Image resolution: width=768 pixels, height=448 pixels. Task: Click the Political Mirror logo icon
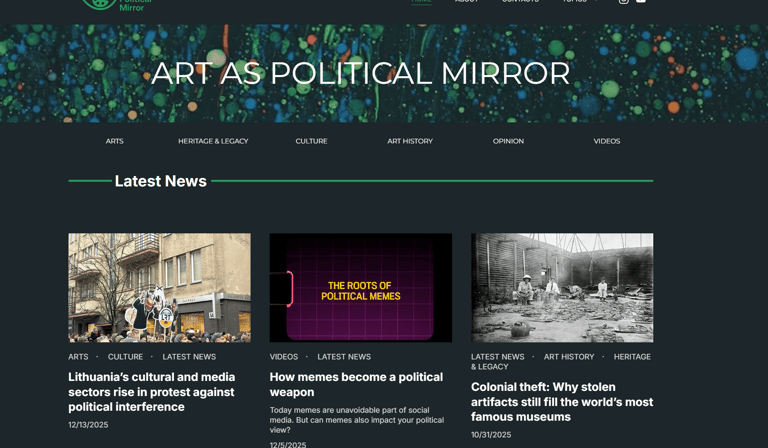99,4
